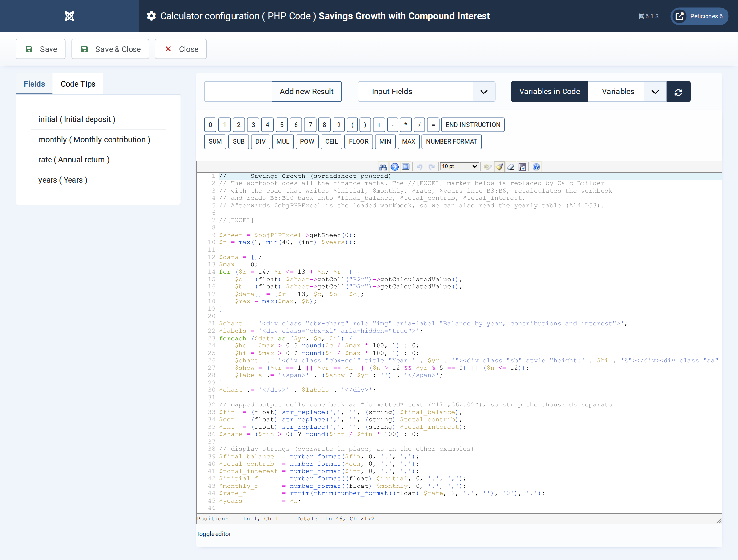Screen dimensions: 738x560
Task: Focus the new result name input
Action: (x=238, y=92)
